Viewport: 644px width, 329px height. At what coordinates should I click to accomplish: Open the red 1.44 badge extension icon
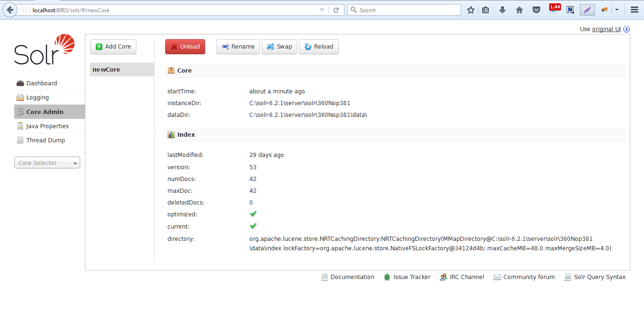point(554,8)
